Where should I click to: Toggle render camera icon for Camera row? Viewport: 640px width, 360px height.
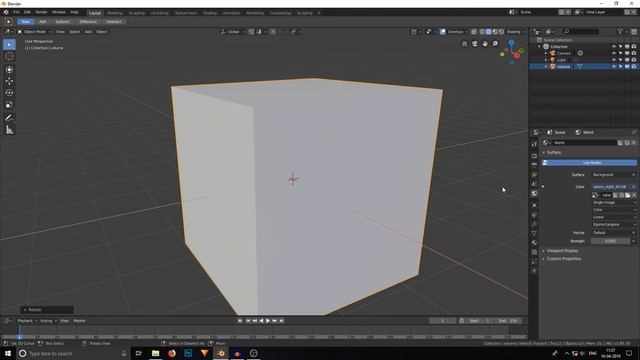pyautogui.click(x=634, y=53)
